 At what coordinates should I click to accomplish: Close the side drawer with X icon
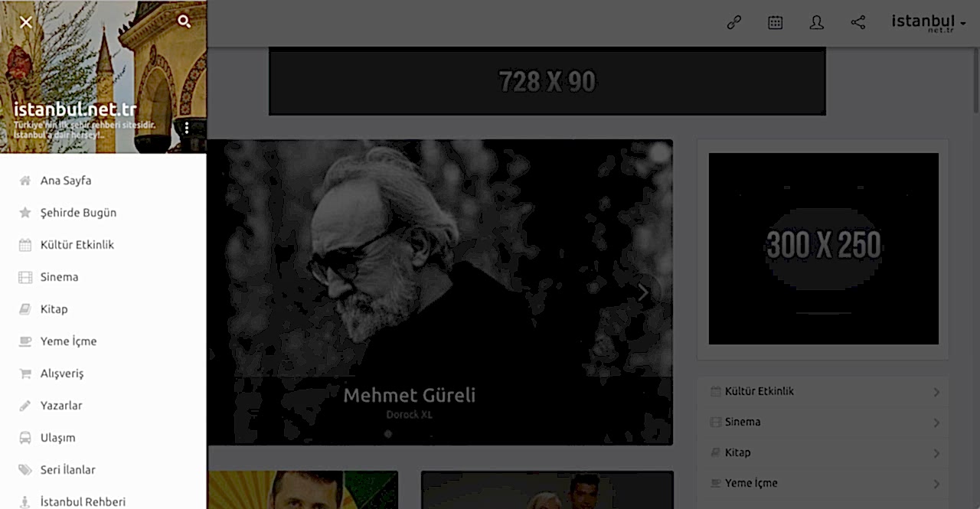click(26, 22)
